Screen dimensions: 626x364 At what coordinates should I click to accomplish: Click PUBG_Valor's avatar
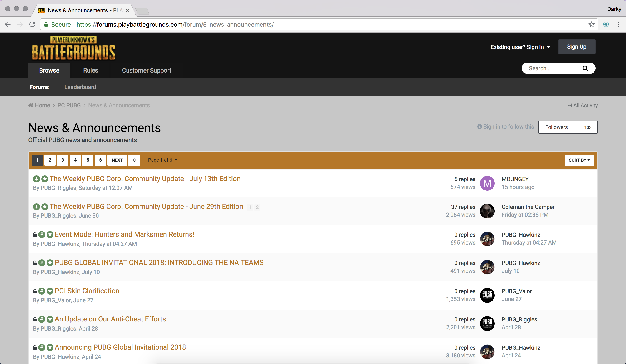pos(487,295)
